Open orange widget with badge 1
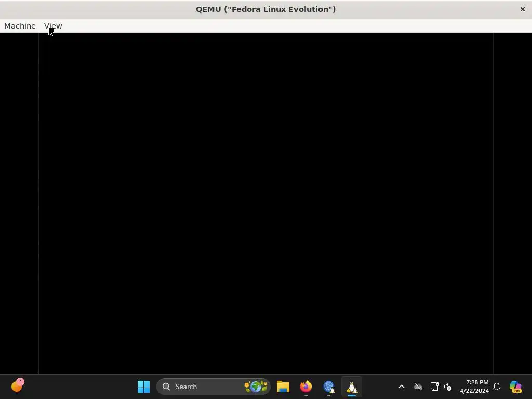 pyautogui.click(x=17, y=386)
